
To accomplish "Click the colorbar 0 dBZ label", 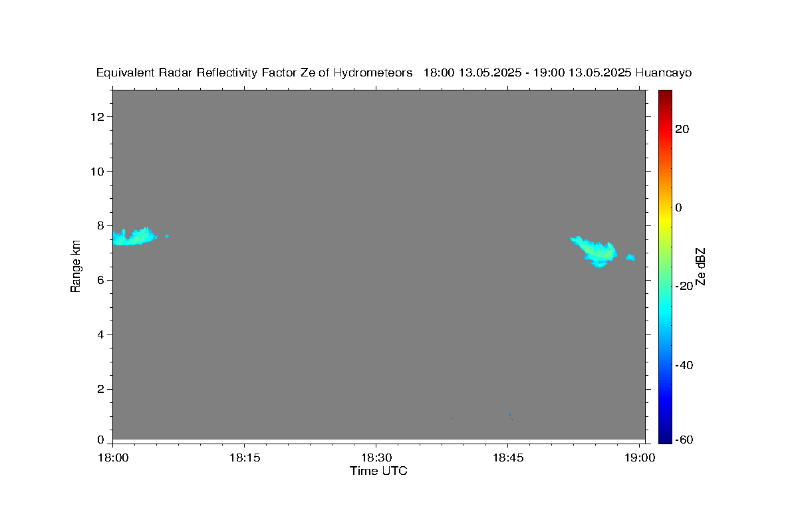I will pyautogui.click(x=679, y=207).
